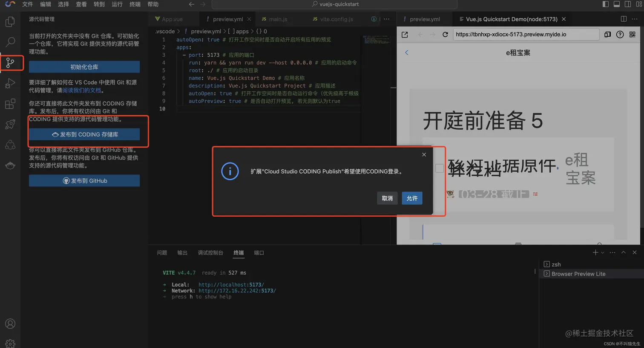644x348 pixels.
Task: Toggle bottom panel layout icon
Action: 617,4
